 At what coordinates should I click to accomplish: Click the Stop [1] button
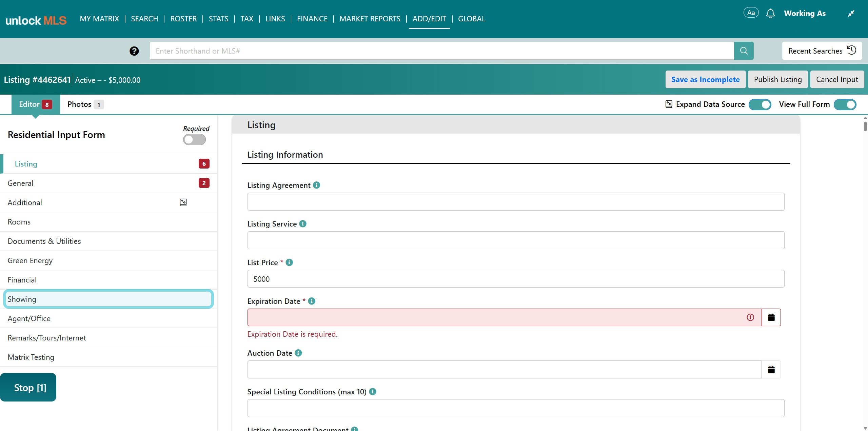28,387
